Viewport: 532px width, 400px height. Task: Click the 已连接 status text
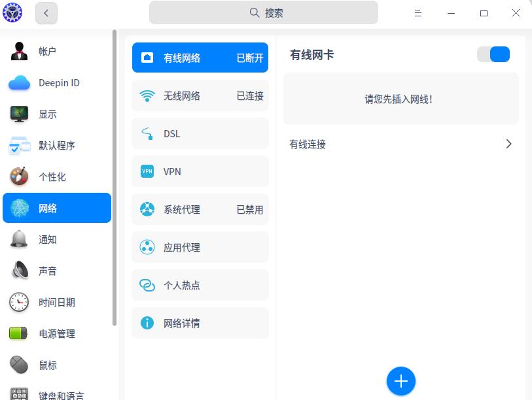250,96
